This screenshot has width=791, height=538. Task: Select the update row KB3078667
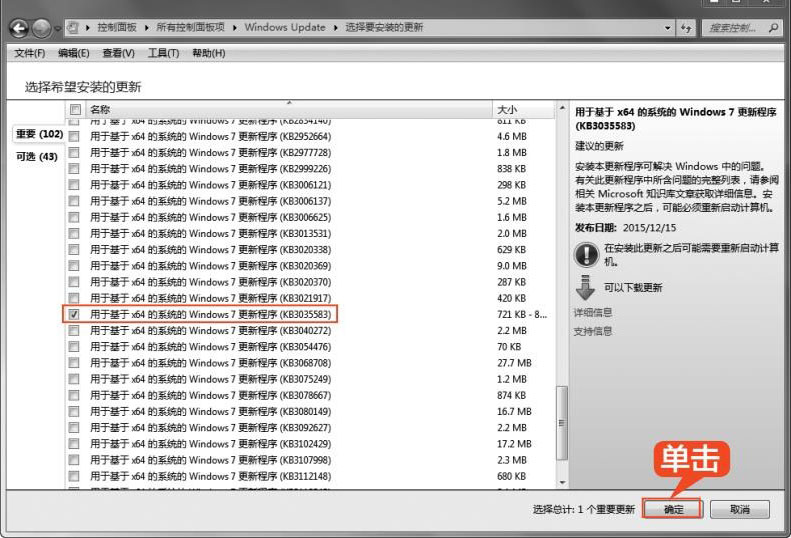click(x=310, y=395)
